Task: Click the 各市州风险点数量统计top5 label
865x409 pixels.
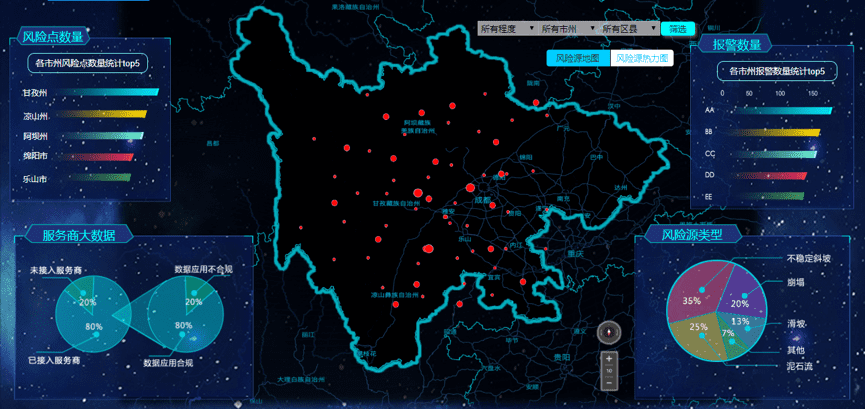Action: pyautogui.click(x=84, y=64)
